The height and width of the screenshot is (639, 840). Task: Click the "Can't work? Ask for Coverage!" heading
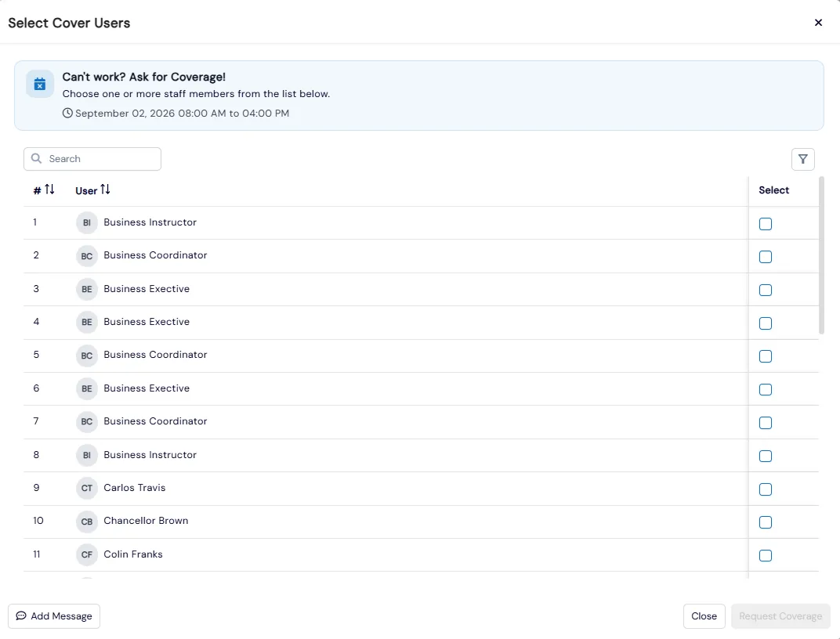click(x=143, y=77)
